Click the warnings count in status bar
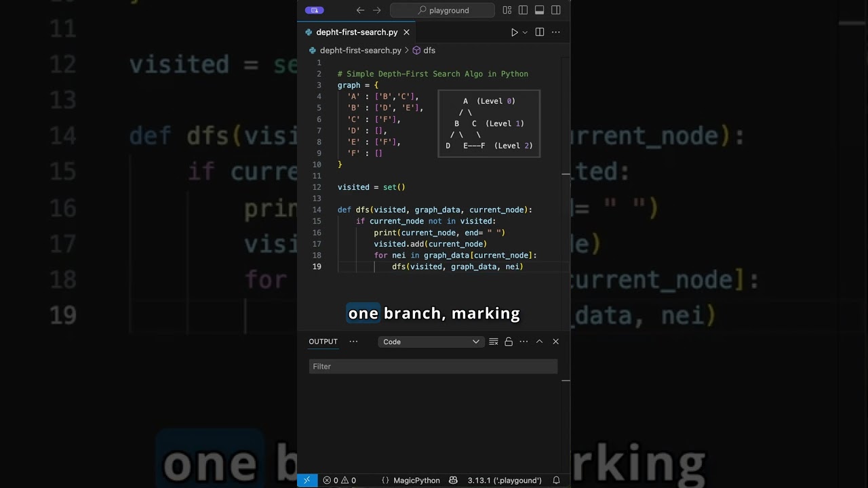Screen dimensions: 868x488 (x=349, y=480)
